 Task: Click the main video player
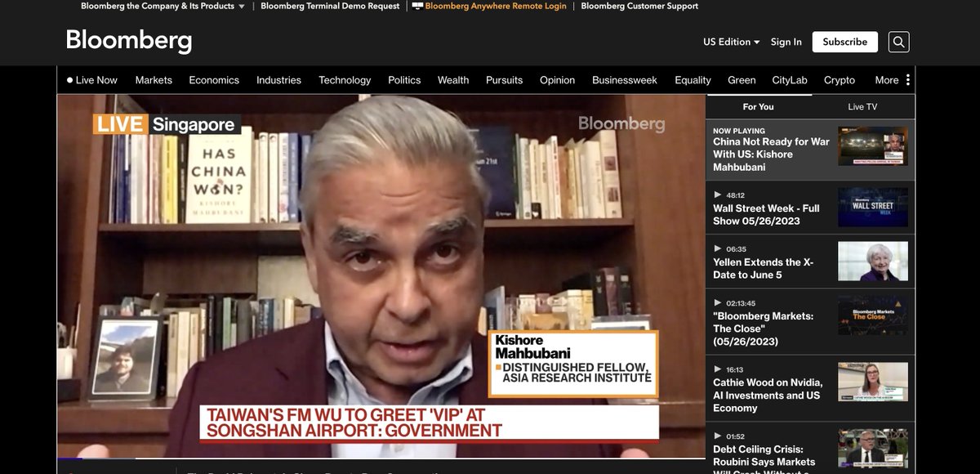[x=381, y=276]
